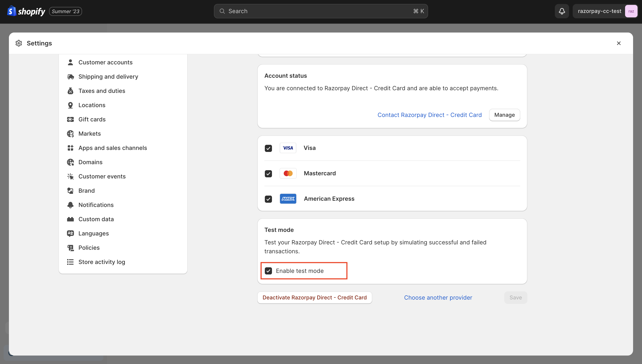Open the razorpay-cc-test account menu
The height and width of the screenshot is (364, 642).
(x=605, y=11)
